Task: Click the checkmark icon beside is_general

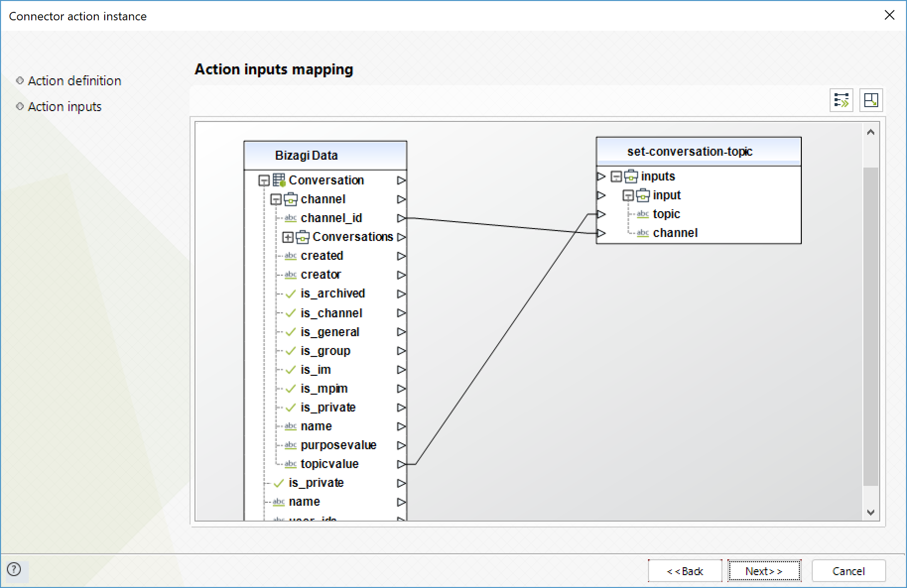Action: (291, 332)
